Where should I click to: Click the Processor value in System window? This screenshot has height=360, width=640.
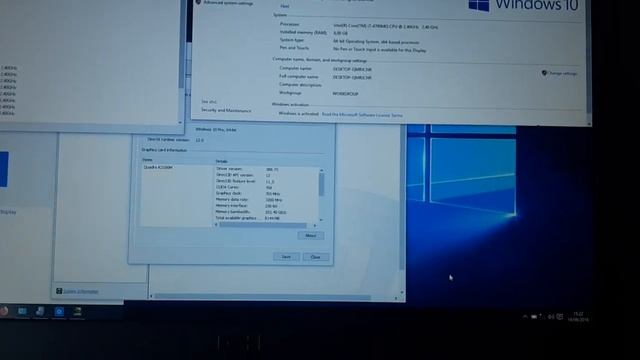tap(386, 27)
